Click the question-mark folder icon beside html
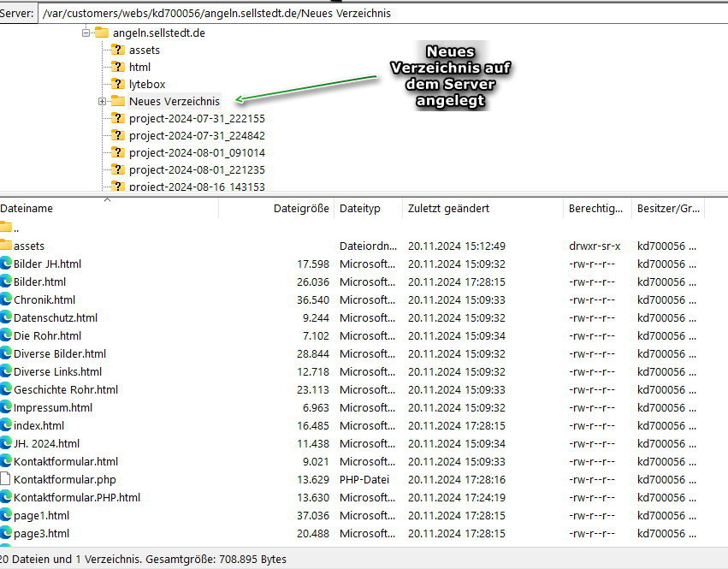Viewport: 728px width, 569px height. [x=118, y=67]
